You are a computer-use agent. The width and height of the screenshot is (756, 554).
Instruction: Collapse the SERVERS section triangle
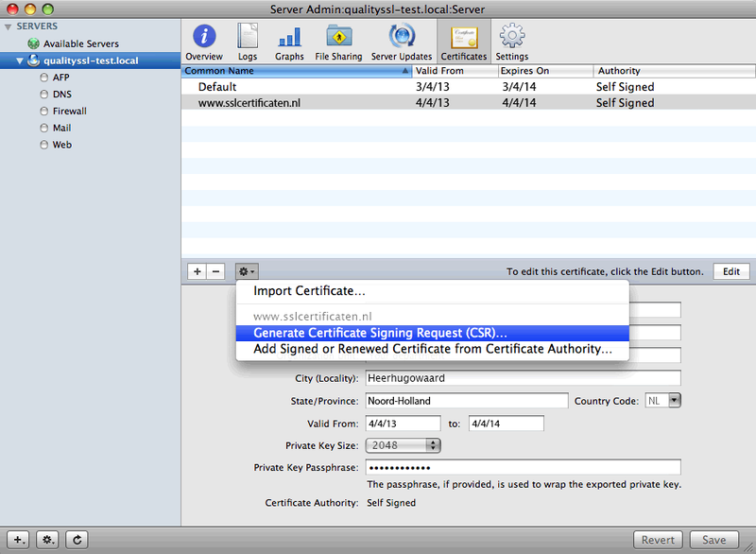pyautogui.click(x=8, y=27)
